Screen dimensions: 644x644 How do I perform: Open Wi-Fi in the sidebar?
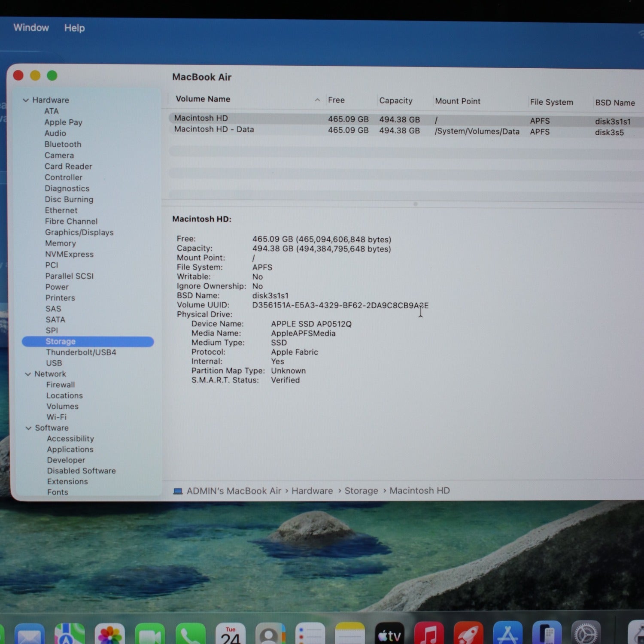tap(57, 417)
